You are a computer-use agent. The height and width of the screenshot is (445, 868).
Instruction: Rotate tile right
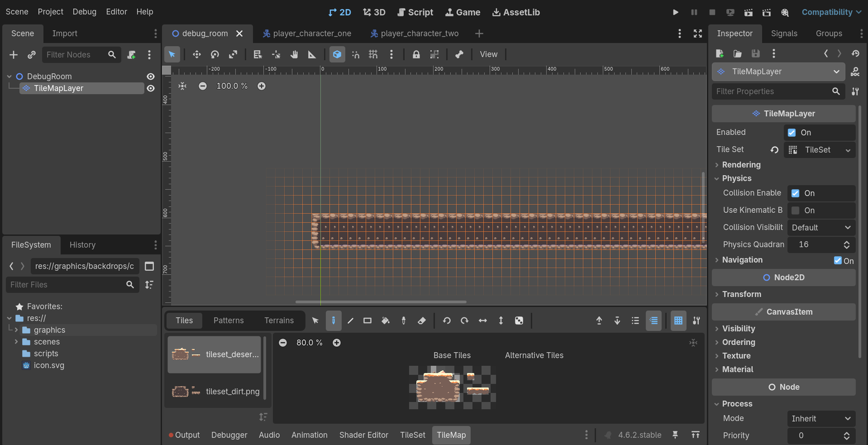(464, 321)
